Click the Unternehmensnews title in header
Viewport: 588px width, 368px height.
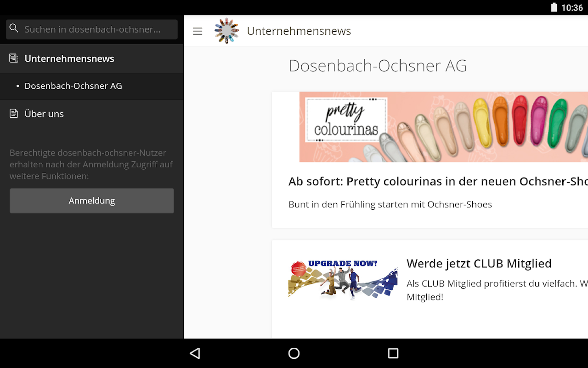299,31
